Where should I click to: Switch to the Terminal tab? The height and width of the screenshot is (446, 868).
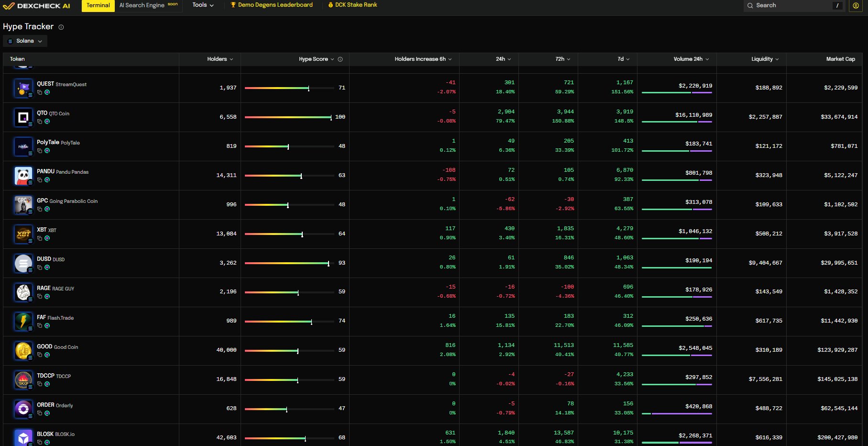tap(98, 5)
